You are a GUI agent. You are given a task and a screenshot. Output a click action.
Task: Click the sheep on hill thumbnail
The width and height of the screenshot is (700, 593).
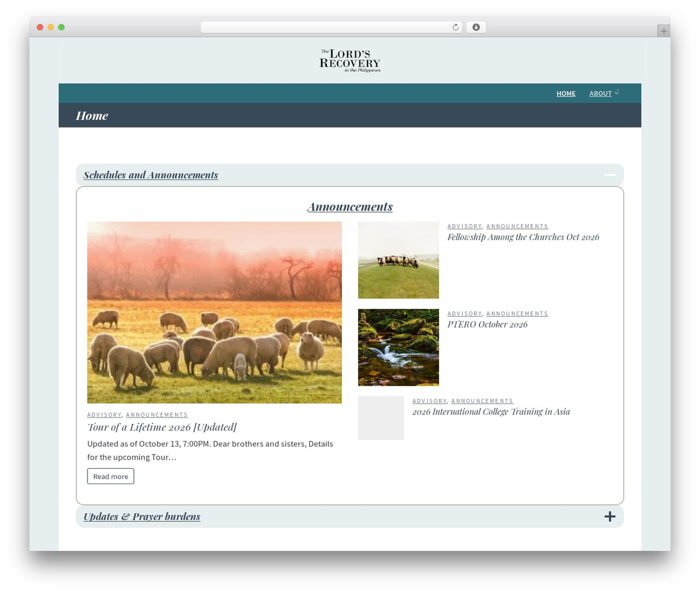pos(399,260)
